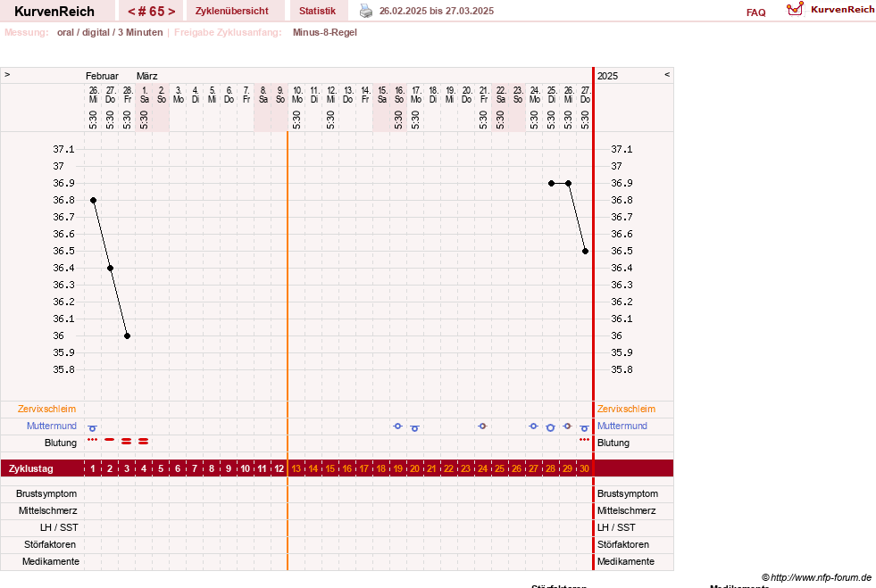Click the 'oral / digital / 3 Minuten' text
This screenshot has height=588, width=876.
click(x=110, y=32)
